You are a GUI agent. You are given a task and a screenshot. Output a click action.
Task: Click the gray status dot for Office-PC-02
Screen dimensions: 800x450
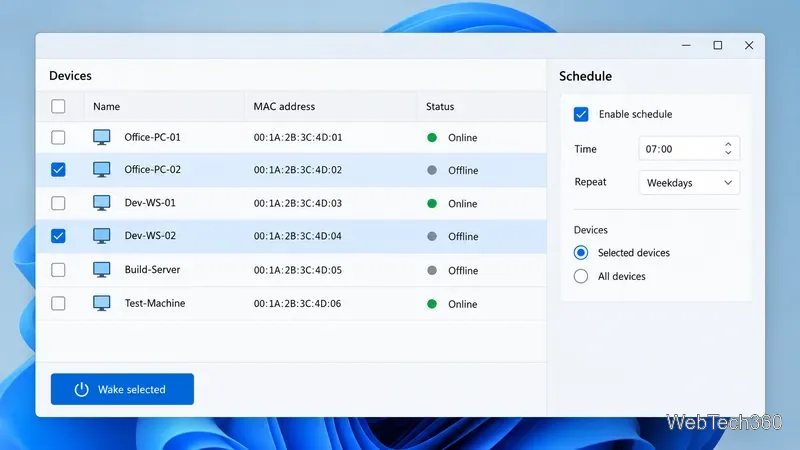pos(432,170)
